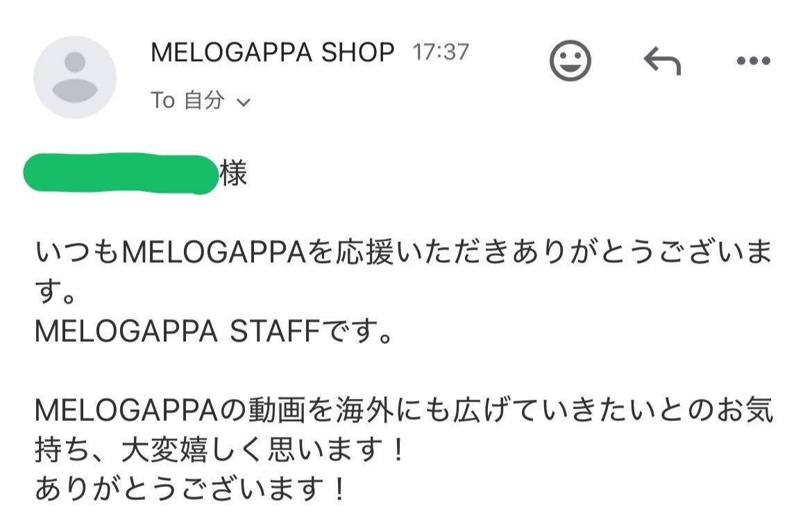812x532 pixels.
Task: Reply using the curved arrow icon
Action: (662, 60)
